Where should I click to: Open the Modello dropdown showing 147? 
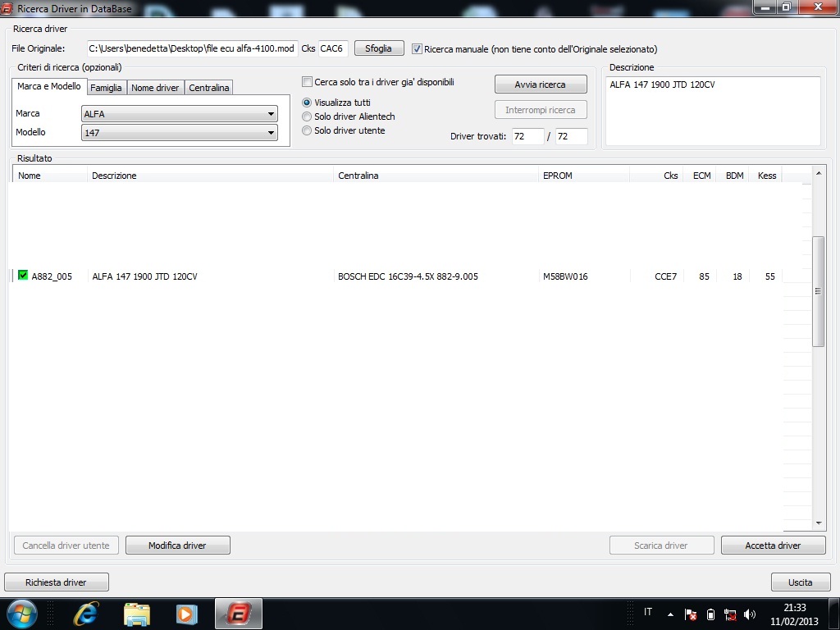pyautogui.click(x=180, y=132)
